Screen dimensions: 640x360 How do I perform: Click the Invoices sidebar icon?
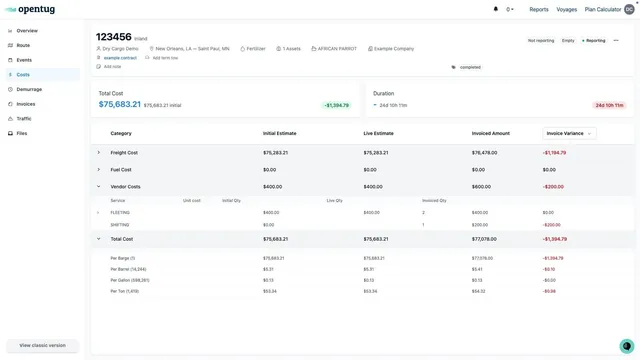click(x=10, y=104)
